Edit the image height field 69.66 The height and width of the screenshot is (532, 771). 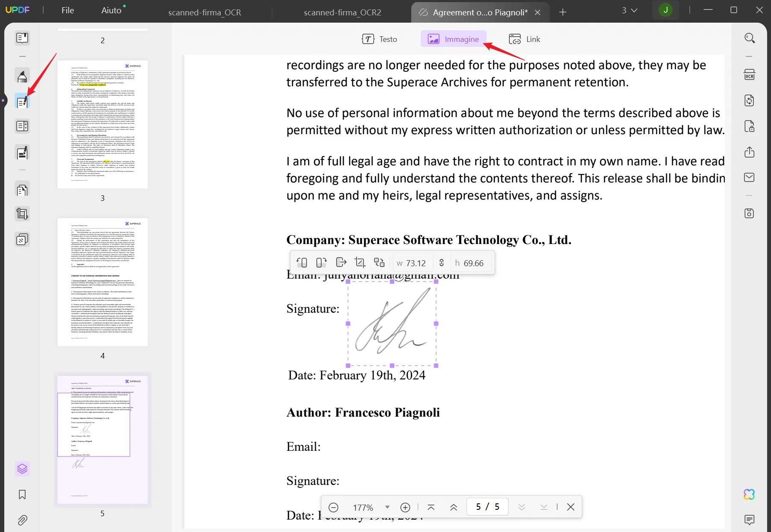[470, 263]
